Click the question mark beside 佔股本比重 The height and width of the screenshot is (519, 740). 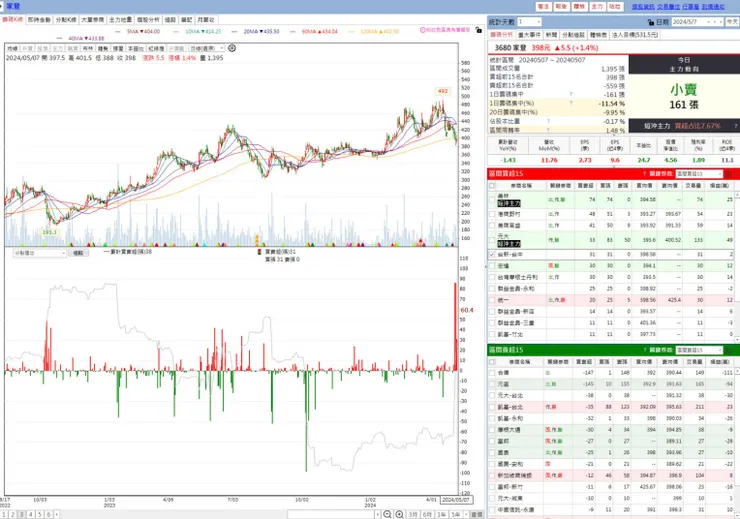(x=548, y=121)
